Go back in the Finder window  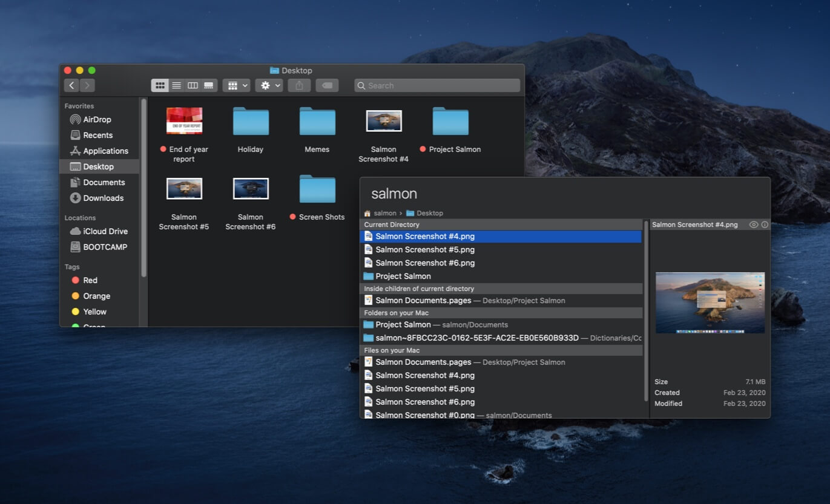pos(72,85)
